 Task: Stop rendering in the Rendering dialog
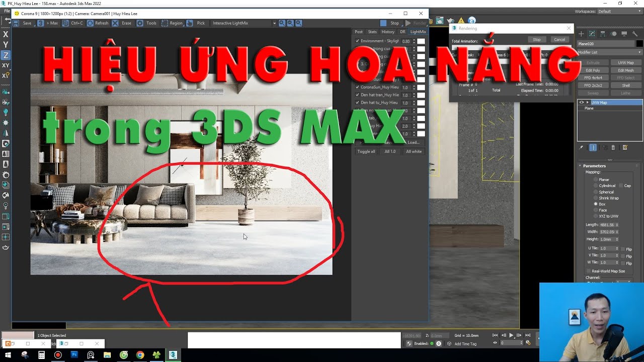[537, 40]
